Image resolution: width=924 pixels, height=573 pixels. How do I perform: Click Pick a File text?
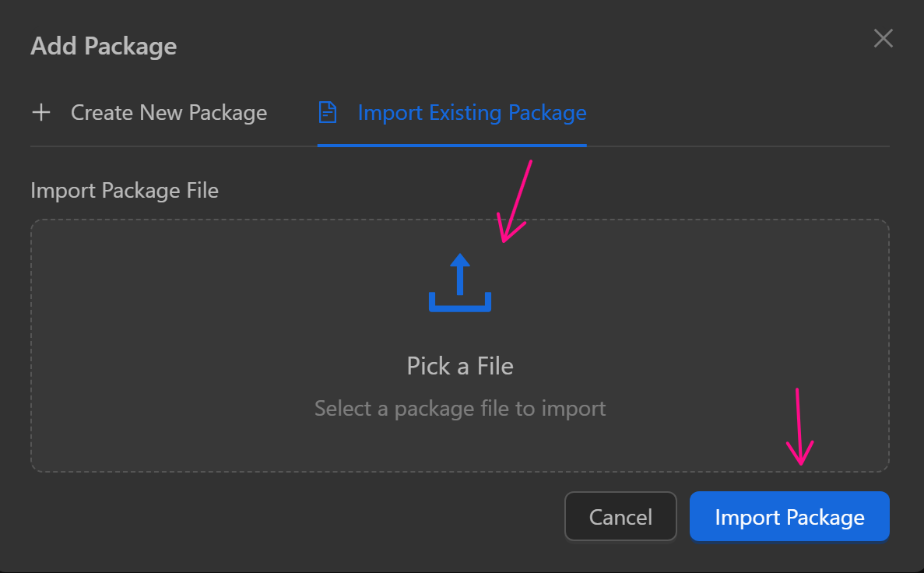click(x=460, y=366)
